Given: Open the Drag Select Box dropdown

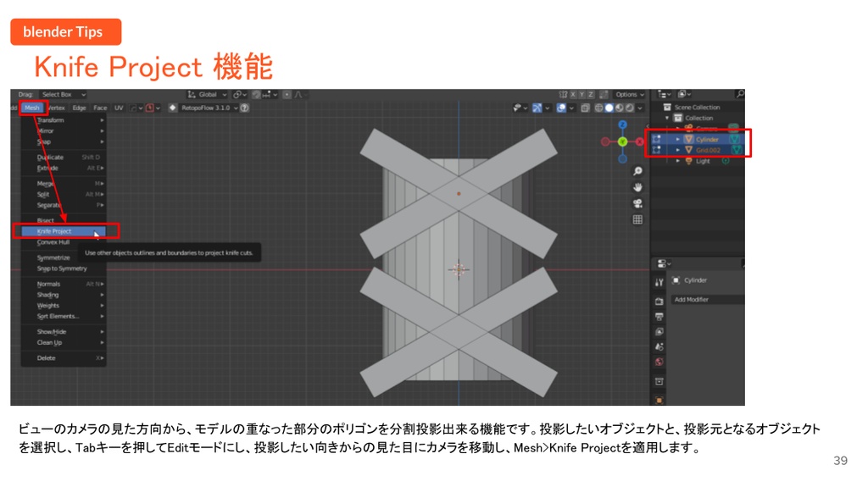Looking at the screenshot, I should (x=63, y=95).
